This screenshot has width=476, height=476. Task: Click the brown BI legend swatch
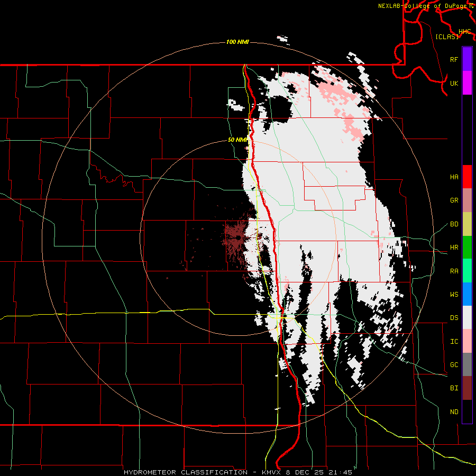[x=467, y=388]
